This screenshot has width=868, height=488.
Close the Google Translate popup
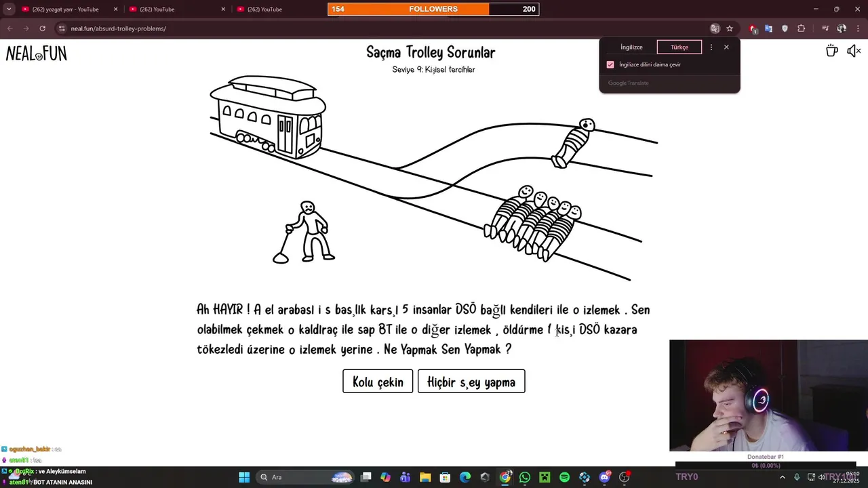[726, 47]
